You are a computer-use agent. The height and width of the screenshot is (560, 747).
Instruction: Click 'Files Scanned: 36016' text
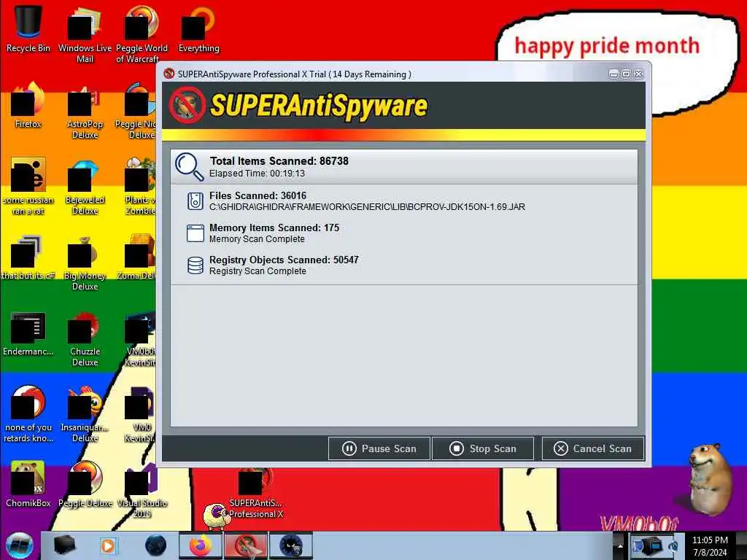[x=258, y=195]
